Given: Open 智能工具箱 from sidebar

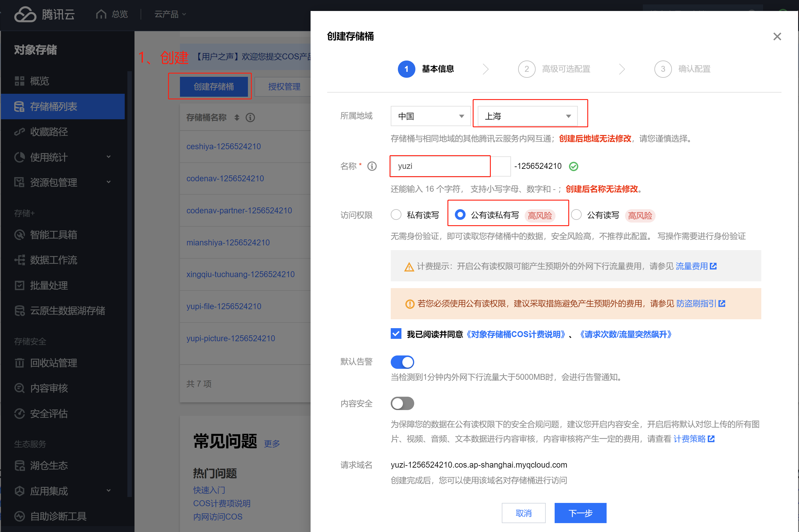Looking at the screenshot, I should pos(53,234).
